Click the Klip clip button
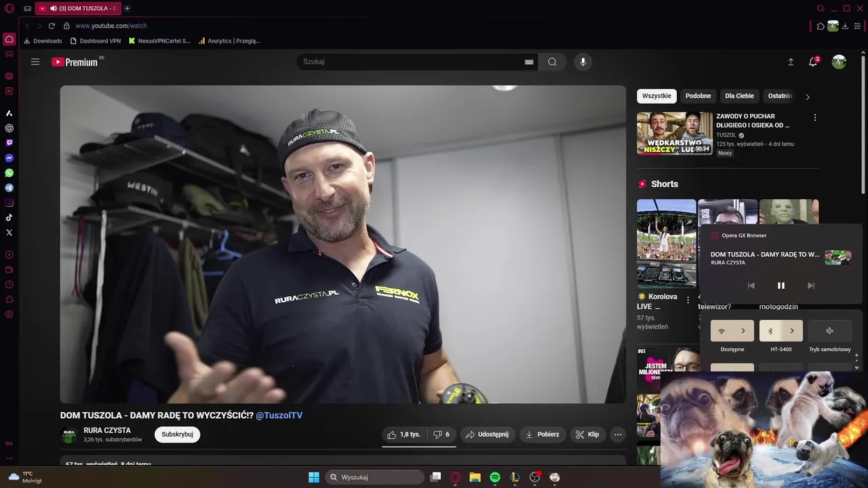This screenshot has width=868, height=488. point(587,434)
